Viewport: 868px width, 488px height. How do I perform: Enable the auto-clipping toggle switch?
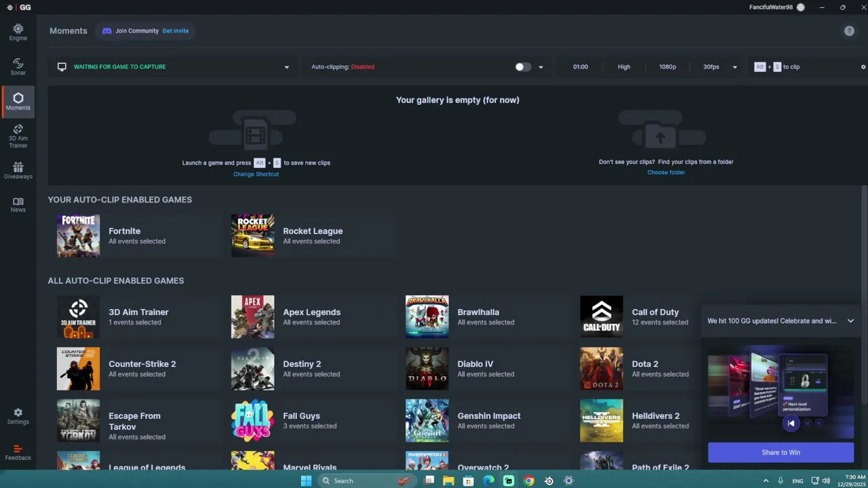tap(522, 66)
